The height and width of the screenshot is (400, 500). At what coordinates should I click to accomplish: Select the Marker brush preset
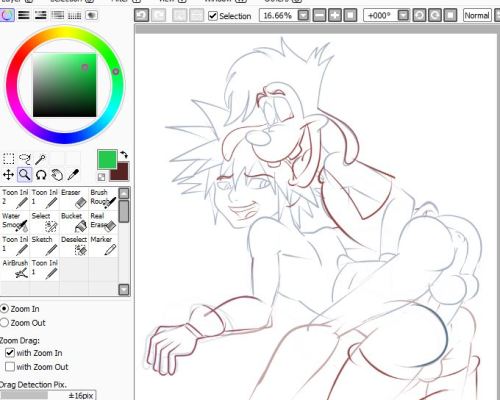[x=103, y=246]
